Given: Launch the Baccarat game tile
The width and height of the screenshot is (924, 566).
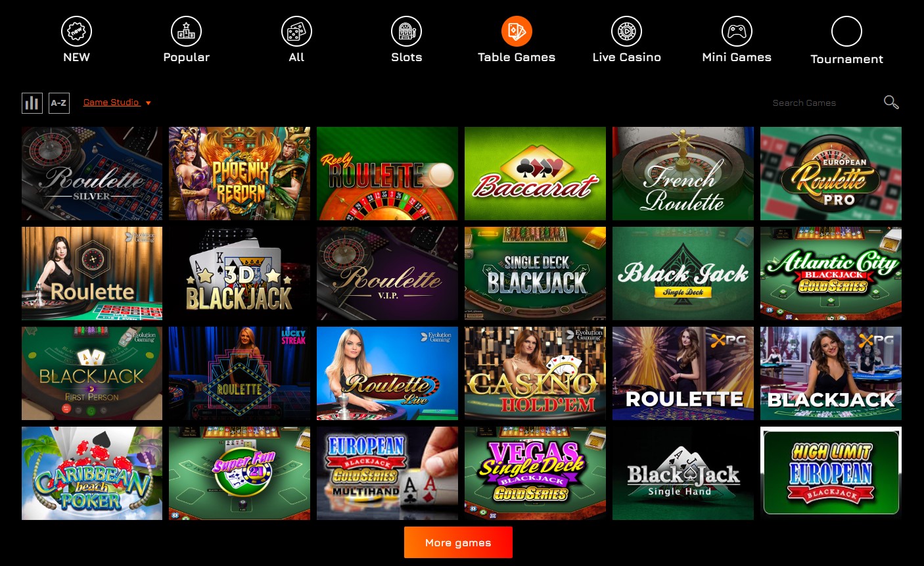Looking at the screenshot, I should pos(535,174).
